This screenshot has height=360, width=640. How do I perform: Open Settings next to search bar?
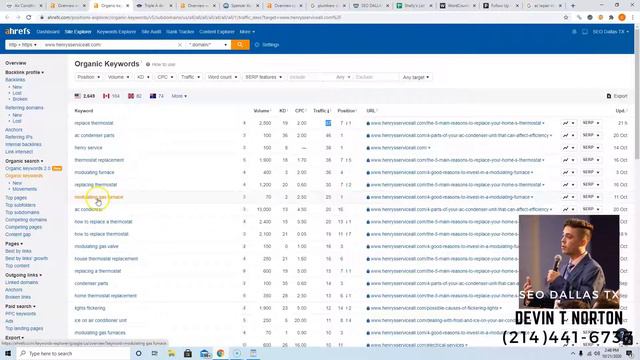coord(267,44)
